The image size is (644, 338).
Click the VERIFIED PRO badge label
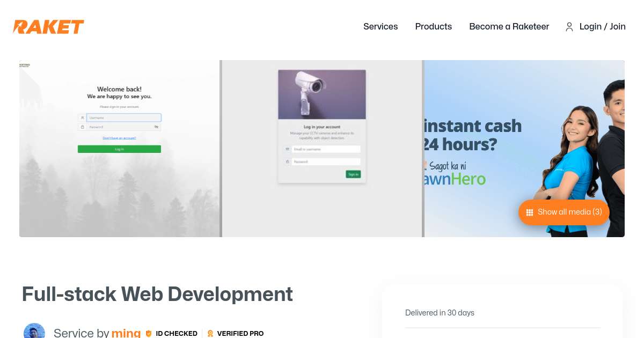(240, 334)
